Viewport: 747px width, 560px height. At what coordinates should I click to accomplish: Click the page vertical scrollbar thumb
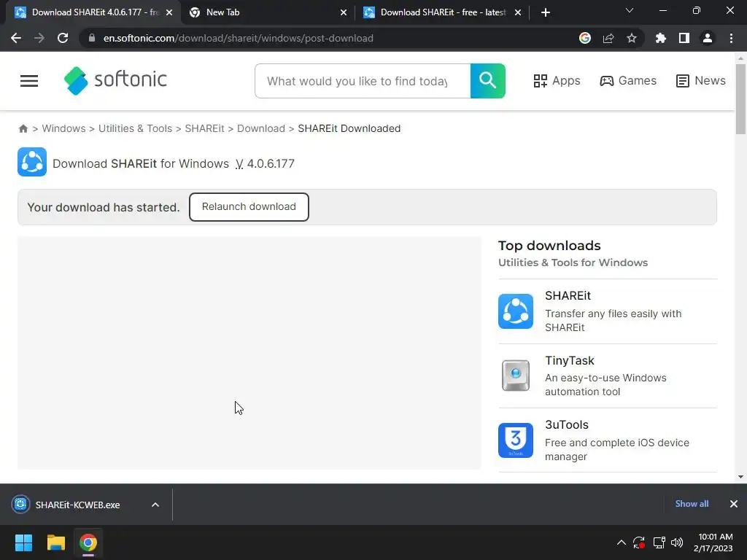pyautogui.click(x=740, y=99)
